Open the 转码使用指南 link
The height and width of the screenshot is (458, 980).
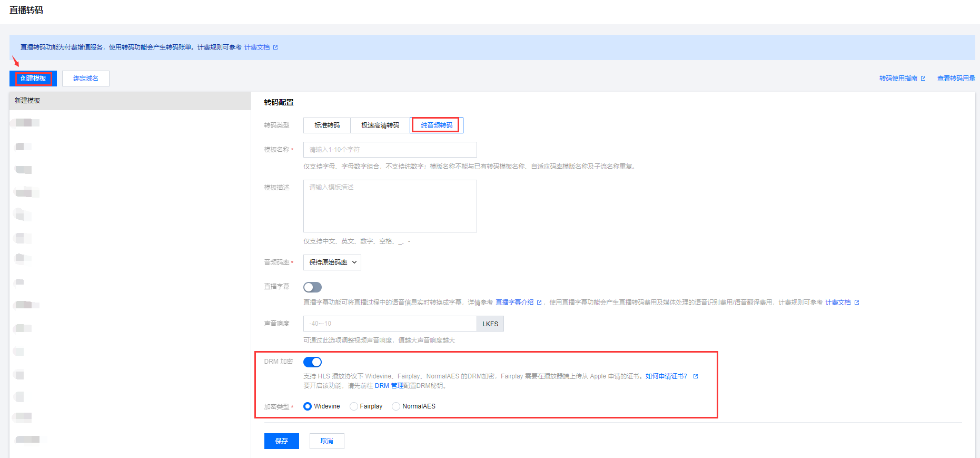(x=898, y=79)
